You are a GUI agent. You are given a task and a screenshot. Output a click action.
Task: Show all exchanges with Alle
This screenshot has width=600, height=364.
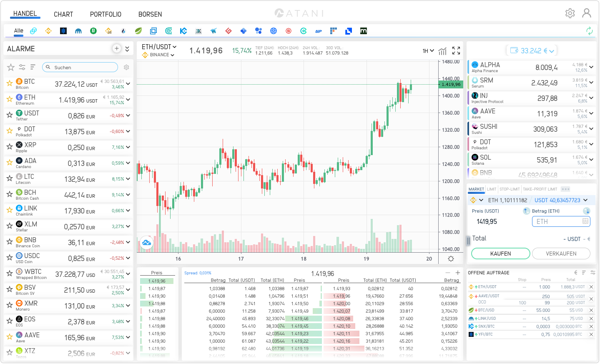click(x=19, y=30)
